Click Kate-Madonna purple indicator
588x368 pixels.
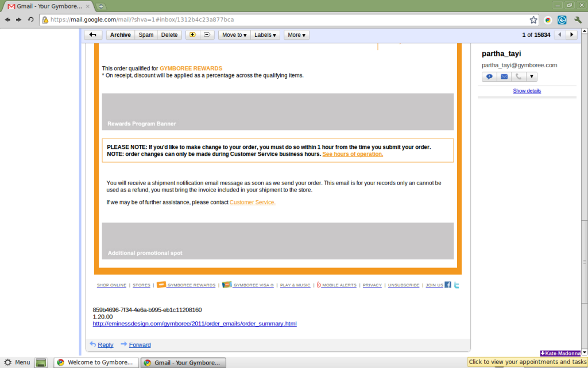pyautogui.click(x=560, y=354)
